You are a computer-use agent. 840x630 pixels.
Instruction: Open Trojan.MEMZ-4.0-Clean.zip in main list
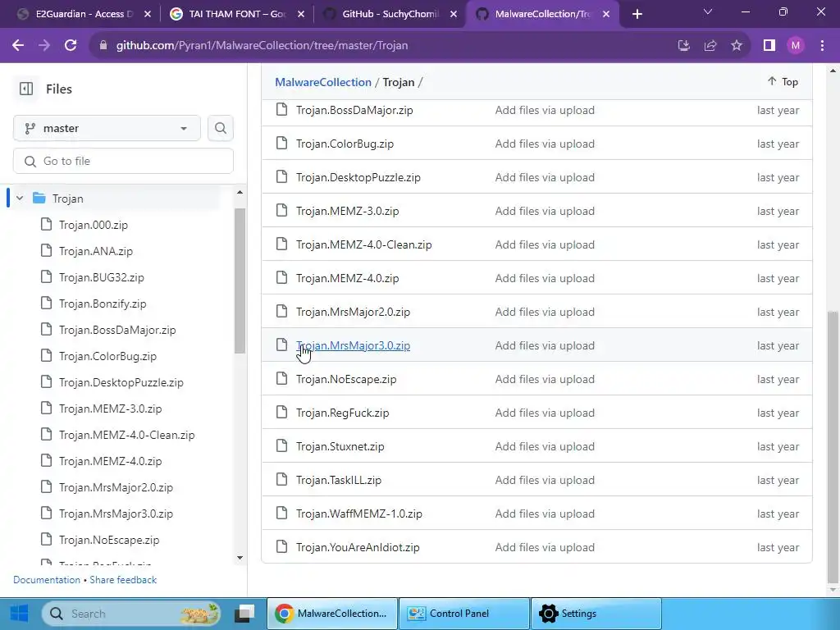click(363, 244)
